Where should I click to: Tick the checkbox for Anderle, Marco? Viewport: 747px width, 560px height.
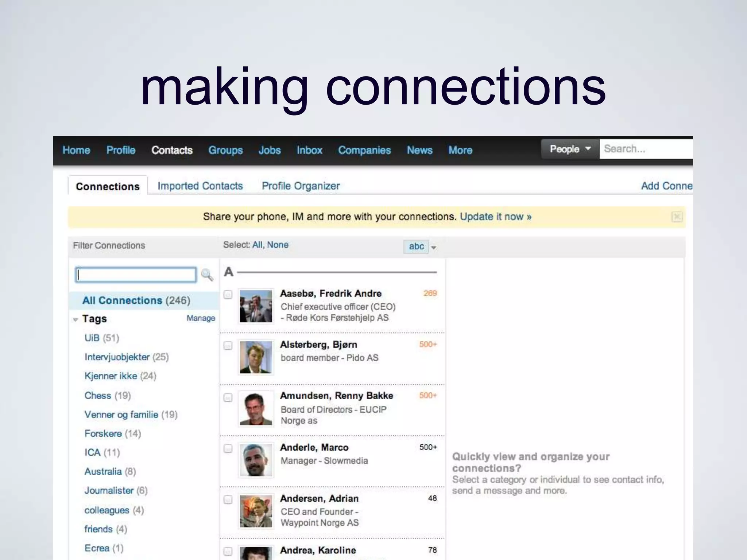[228, 448]
